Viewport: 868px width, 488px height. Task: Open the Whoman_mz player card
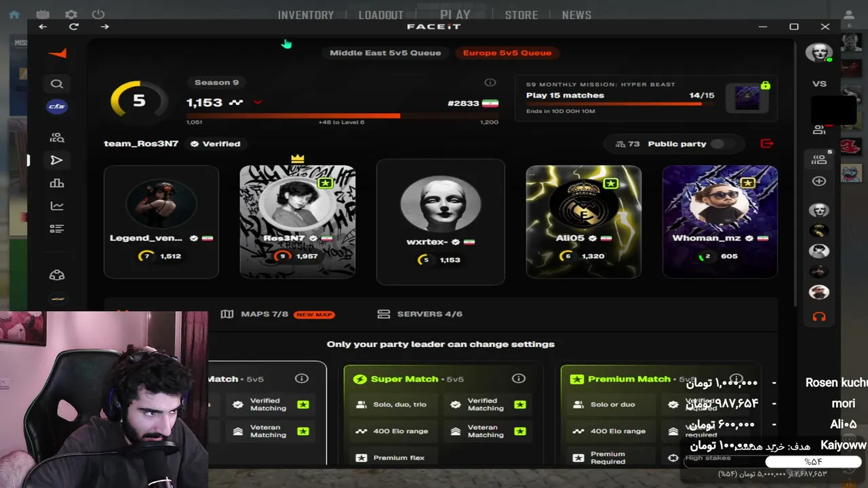click(x=720, y=222)
